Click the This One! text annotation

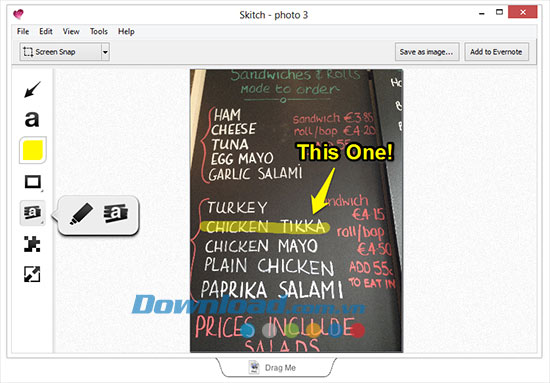345,152
